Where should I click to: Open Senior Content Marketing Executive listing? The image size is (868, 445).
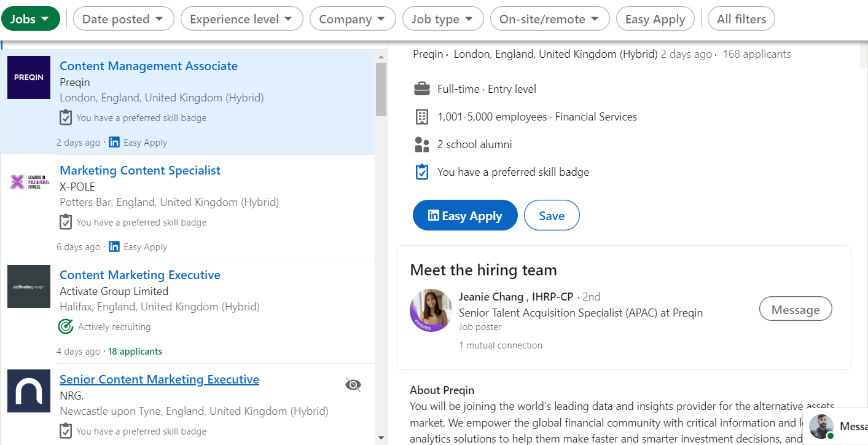coord(159,379)
